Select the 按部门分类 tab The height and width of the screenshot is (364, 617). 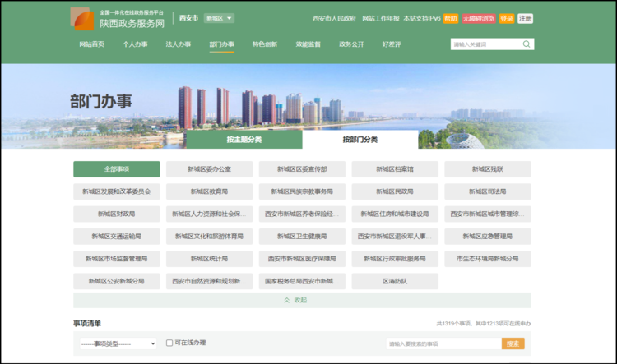pyautogui.click(x=360, y=140)
